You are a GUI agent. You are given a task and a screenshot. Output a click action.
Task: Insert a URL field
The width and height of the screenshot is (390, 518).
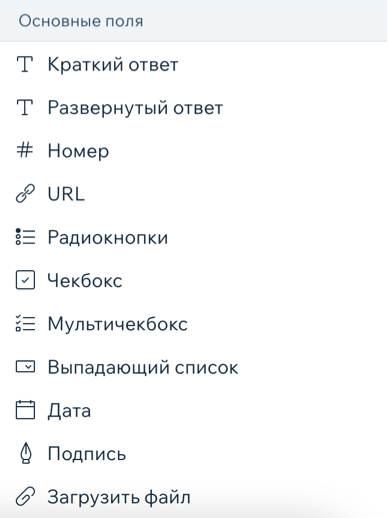click(195, 194)
